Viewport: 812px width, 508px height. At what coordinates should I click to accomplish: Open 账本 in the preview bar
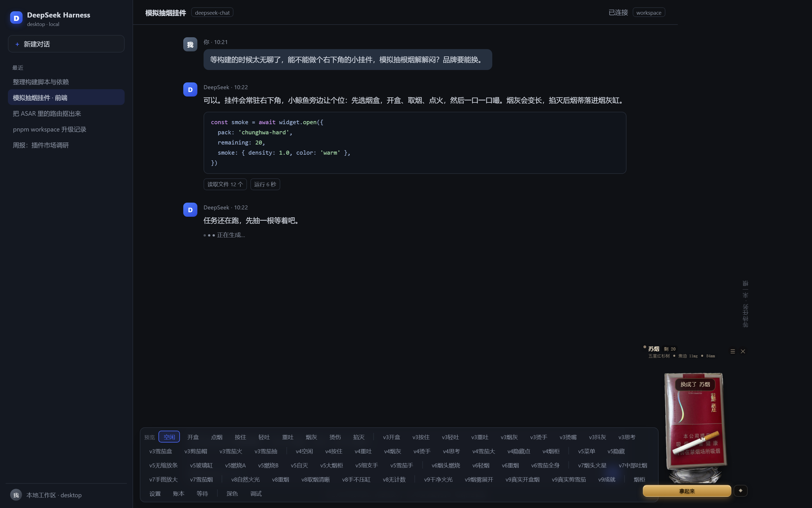178,494
